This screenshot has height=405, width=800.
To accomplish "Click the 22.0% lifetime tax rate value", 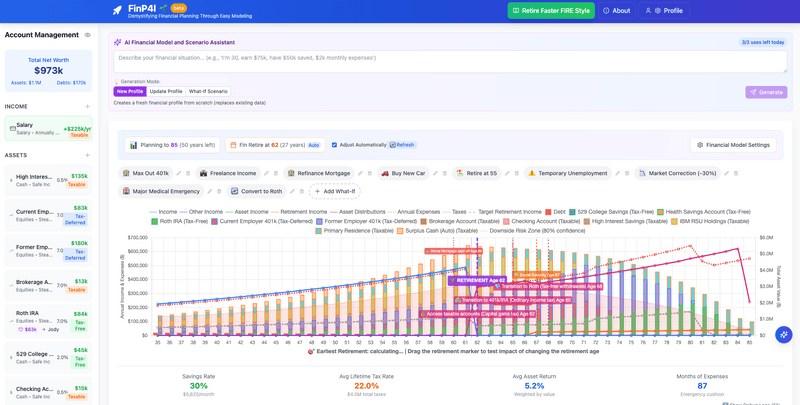I will (366, 386).
